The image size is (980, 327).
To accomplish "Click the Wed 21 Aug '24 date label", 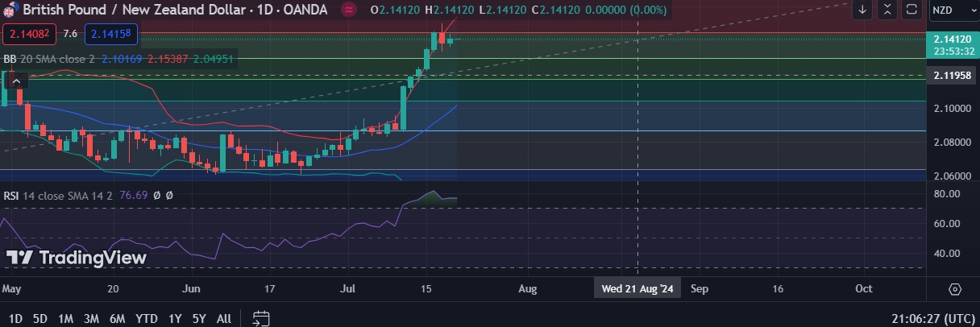I will 638,288.
